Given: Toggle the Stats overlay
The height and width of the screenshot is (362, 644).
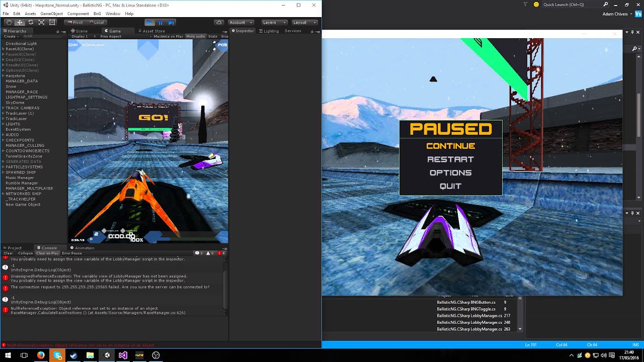Looking at the screenshot, I should (213, 36).
